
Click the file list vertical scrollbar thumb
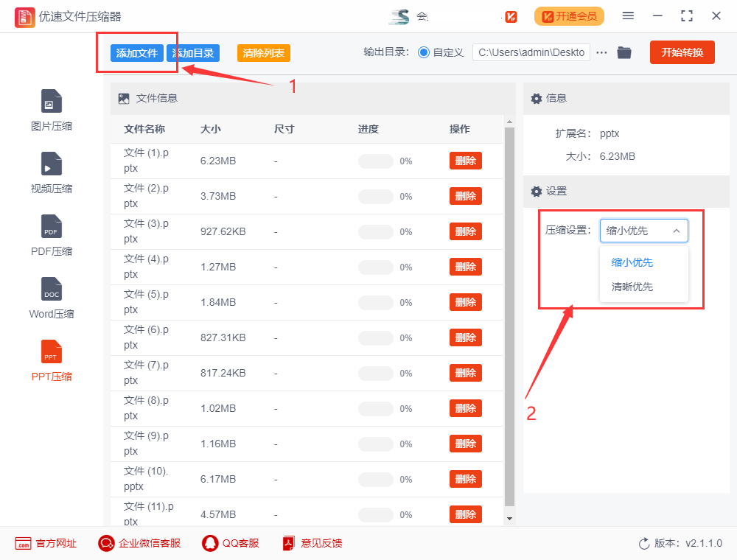click(509, 317)
